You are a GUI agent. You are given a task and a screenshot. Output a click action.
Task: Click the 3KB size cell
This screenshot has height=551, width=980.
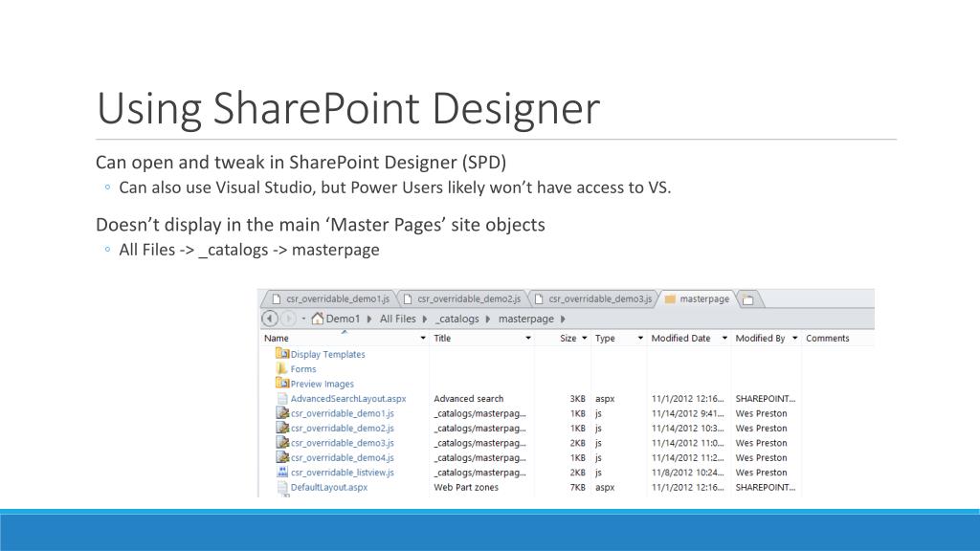tap(577, 399)
